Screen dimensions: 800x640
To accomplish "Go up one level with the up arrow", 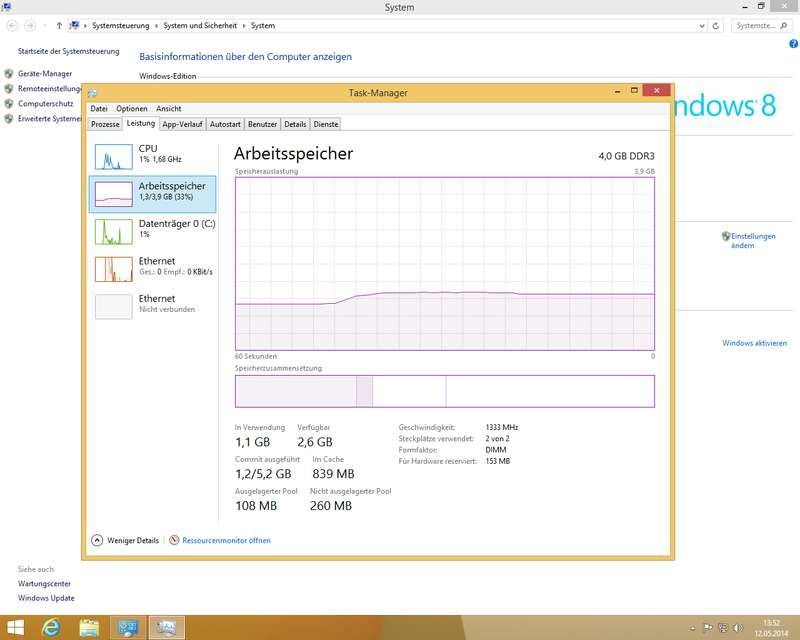I will [59, 26].
